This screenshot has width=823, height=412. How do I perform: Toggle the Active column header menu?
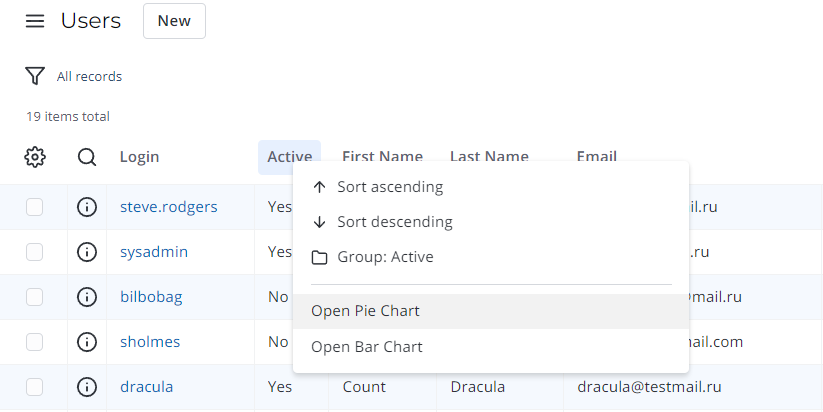click(x=289, y=157)
